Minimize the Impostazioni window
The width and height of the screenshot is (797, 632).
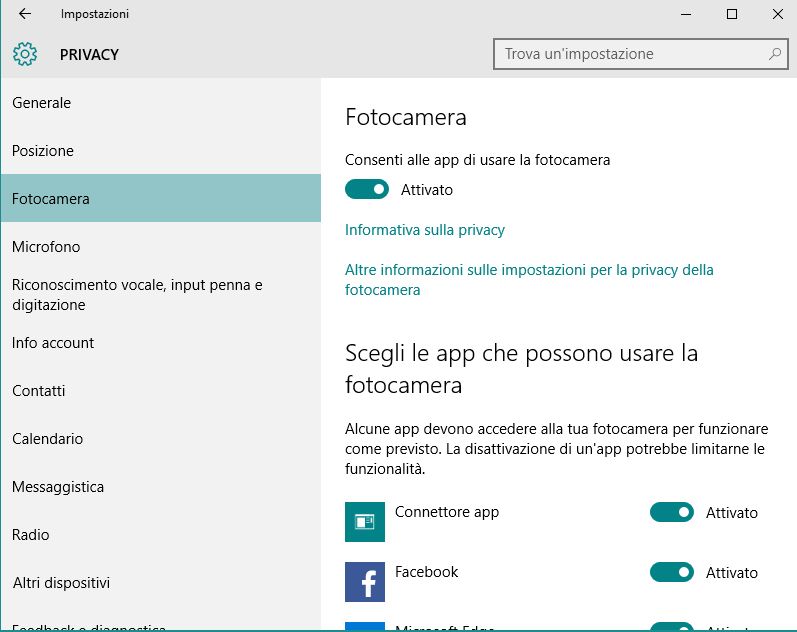pos(685,14)
